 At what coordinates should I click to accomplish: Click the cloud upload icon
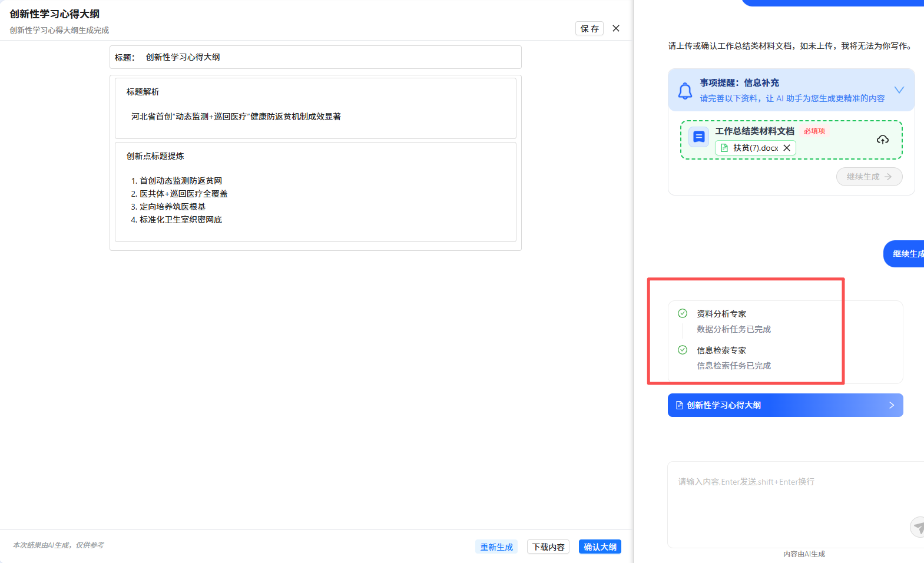coord(882,140)
